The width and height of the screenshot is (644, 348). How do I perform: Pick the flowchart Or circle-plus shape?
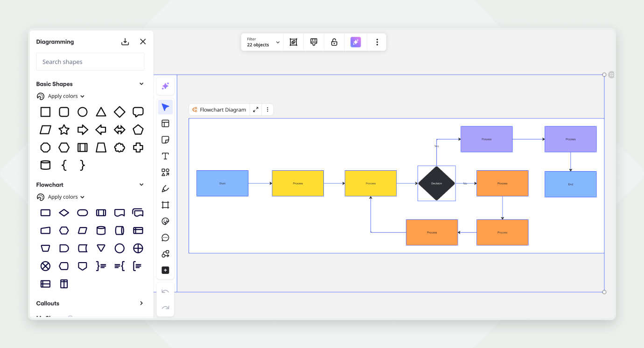pyautogui.click(x=138, y=248)
